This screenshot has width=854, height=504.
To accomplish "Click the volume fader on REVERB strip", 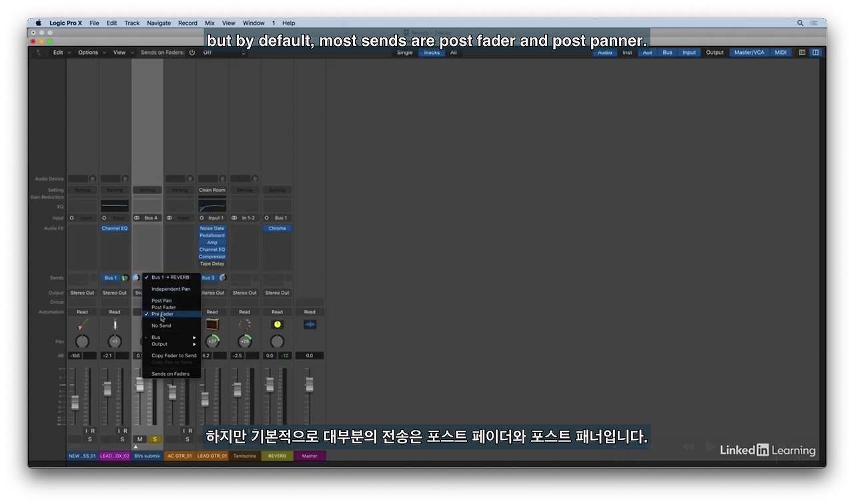I will (270, 385).
